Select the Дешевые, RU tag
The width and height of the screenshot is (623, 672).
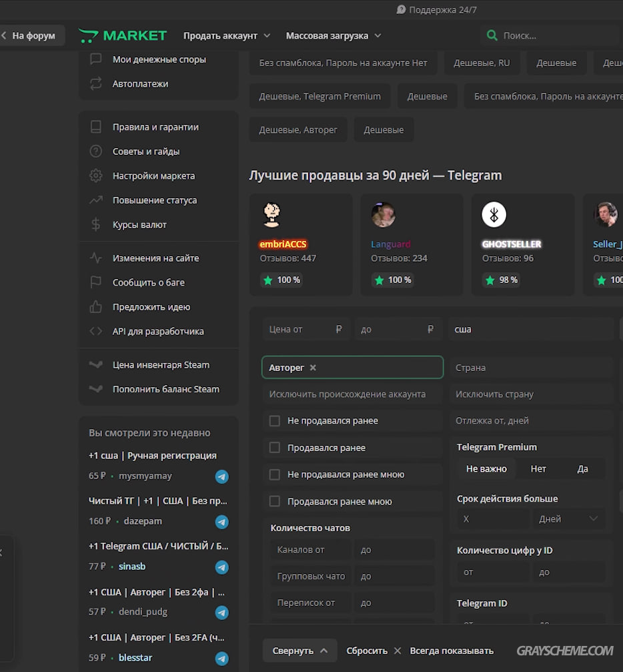click(x=482, y=63)
